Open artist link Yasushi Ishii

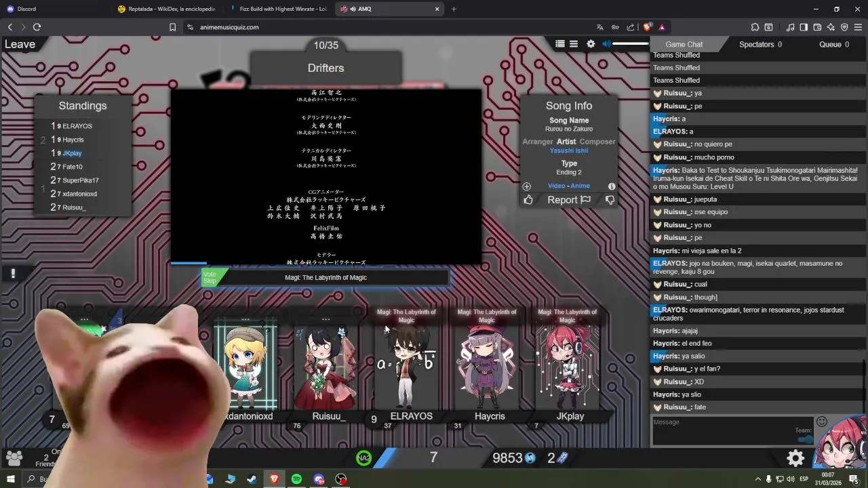569,150
